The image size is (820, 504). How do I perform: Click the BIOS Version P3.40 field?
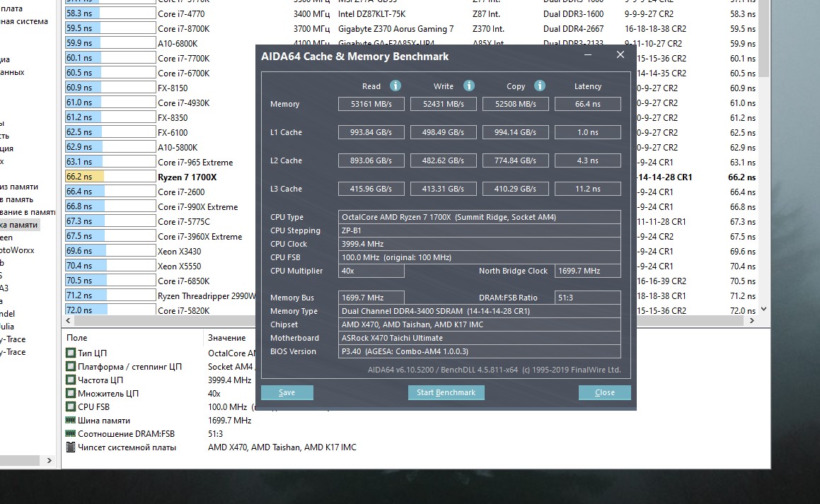point(480,351)
